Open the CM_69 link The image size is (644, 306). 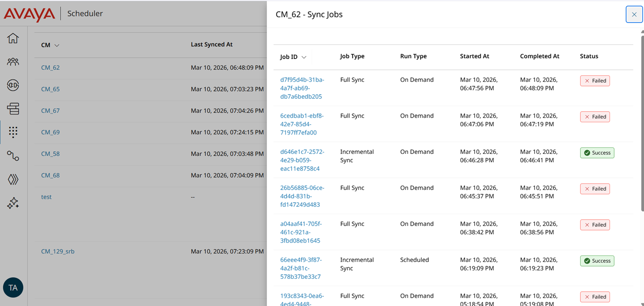(50, 132)
